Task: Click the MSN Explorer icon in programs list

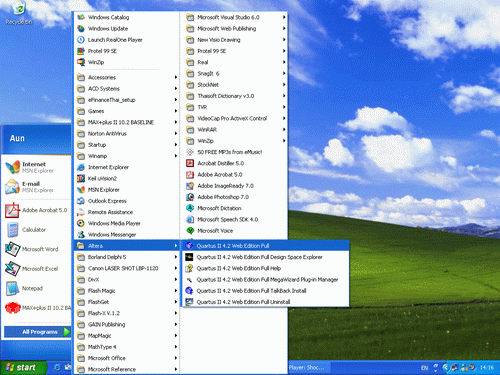Action: click(x=81, y=190)
